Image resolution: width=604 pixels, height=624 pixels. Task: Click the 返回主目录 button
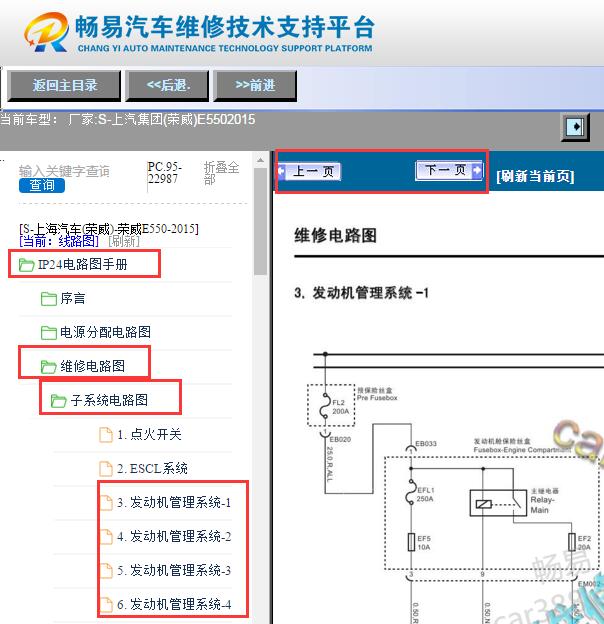tap(64, 86)
